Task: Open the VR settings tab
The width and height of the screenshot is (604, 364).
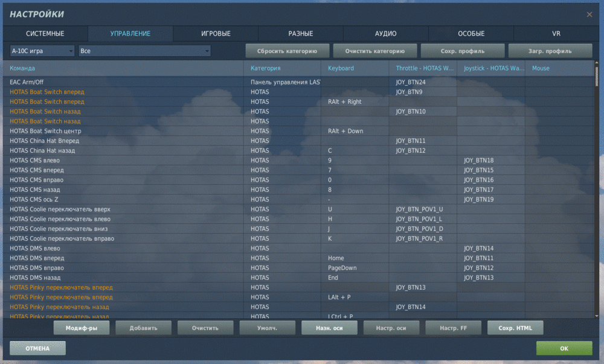Action: pyautogui.click(x=556, y=33)
